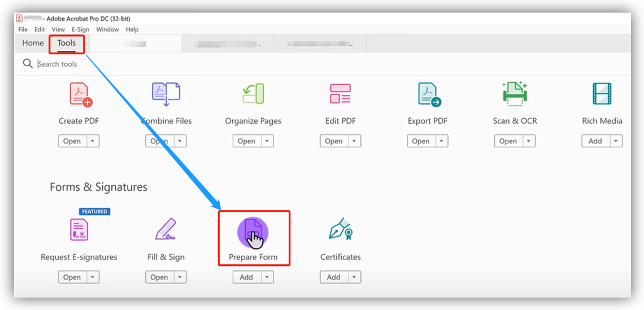
Task: Switch to the Home tab
Action: [x=33, y=43]
